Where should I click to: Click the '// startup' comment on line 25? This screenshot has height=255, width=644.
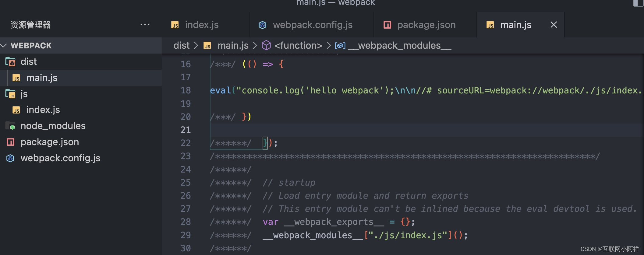tap(289, 183)
